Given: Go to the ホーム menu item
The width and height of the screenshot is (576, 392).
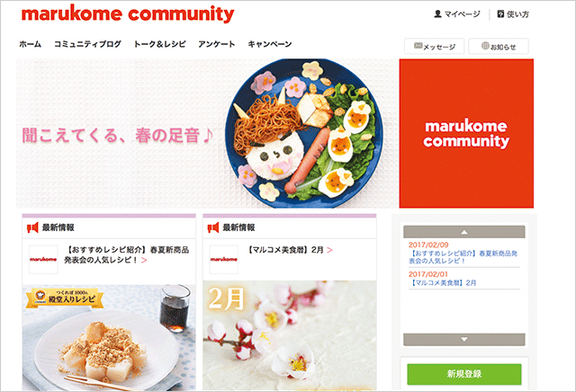Looking at the screenshot, I should pos(30,44).
